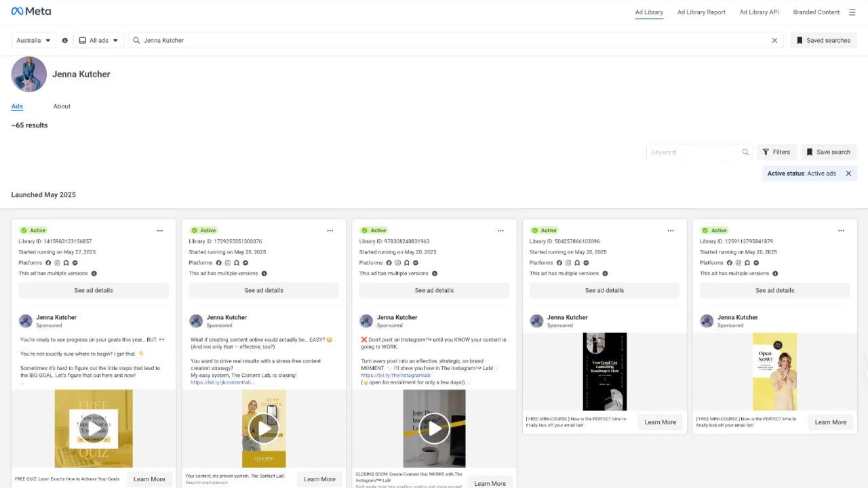Click advertiser avatar in ad 504257866103096
868x488 pixels.
click(536, 321)
